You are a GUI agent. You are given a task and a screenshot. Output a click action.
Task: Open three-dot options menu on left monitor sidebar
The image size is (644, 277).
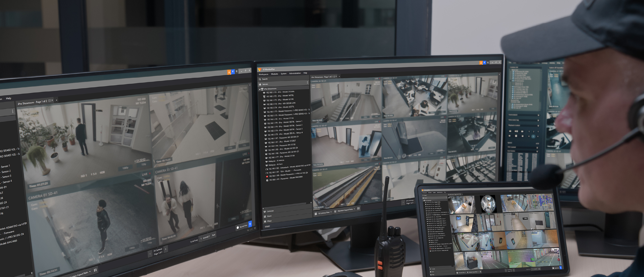(x=13, y=112)
